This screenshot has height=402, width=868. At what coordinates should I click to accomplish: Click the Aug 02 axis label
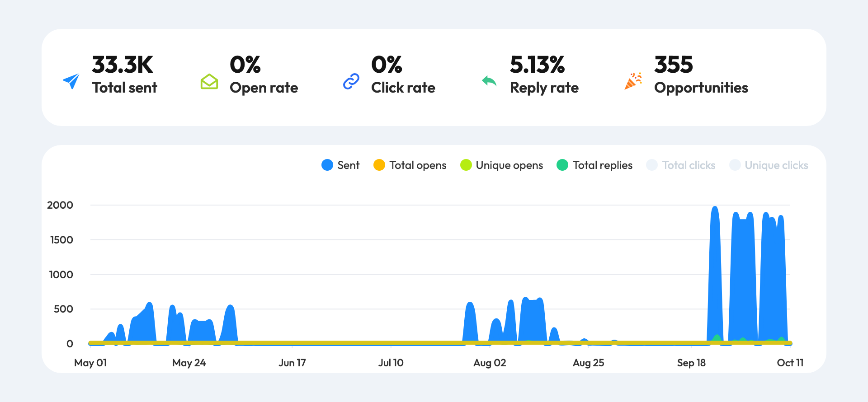point(490,363)
